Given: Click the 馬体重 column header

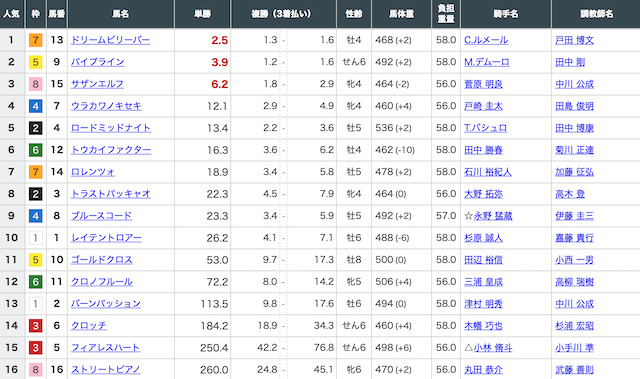Looking at the screenshot, I should tap(401, 14).
